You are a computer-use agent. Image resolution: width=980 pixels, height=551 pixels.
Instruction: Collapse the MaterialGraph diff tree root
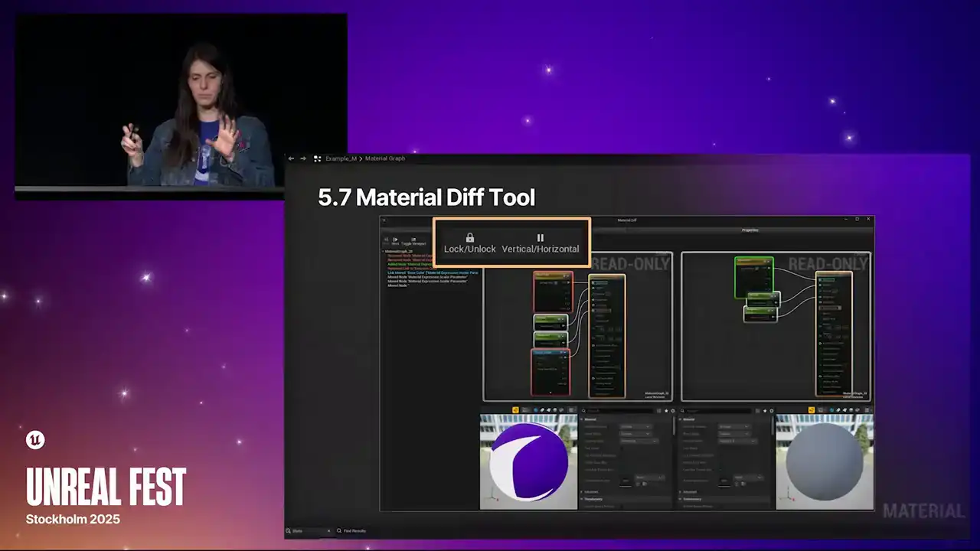[383, 251]
